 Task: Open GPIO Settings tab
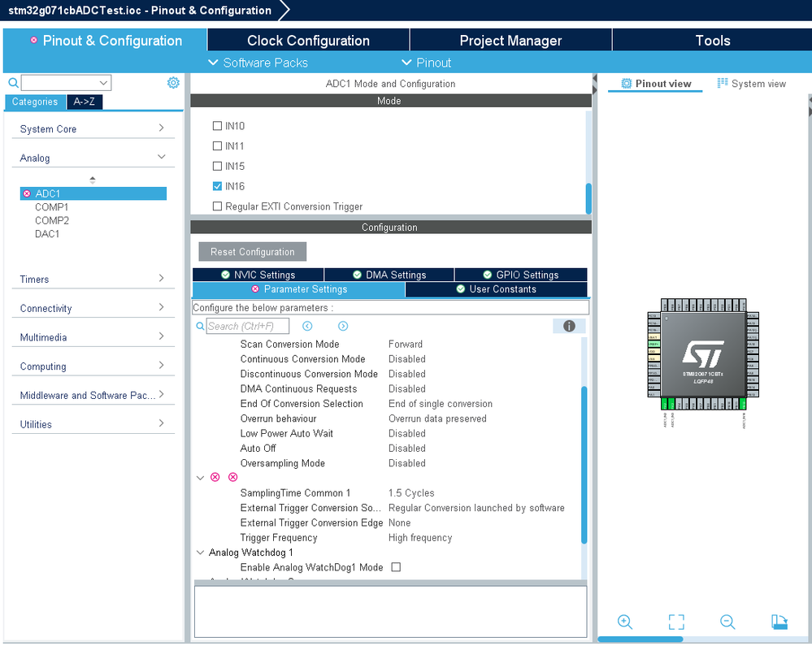click(521, 275)
